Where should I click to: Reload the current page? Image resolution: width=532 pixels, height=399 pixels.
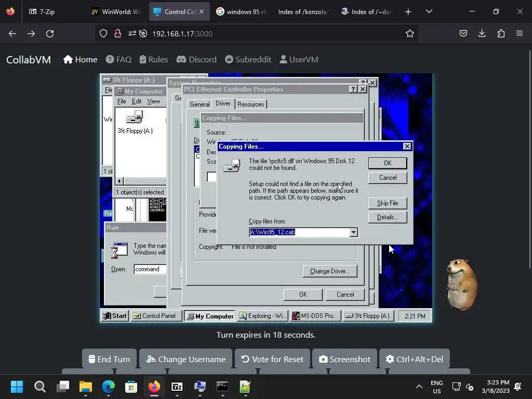[x=50, y=34]
